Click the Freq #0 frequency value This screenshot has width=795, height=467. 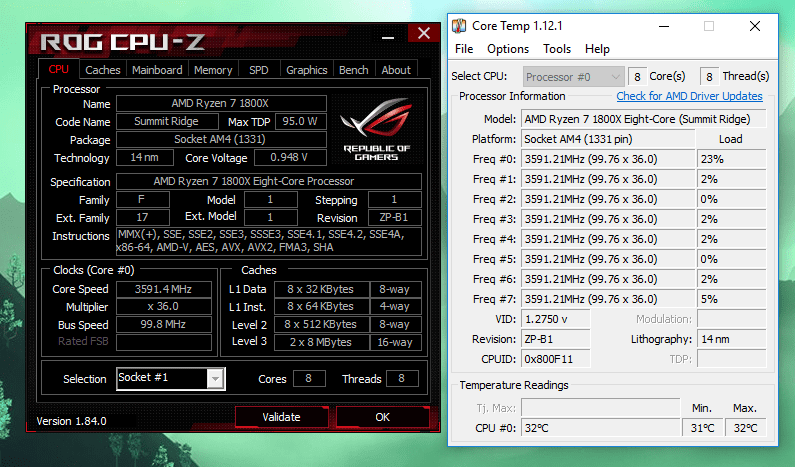[x=608, y=159]
